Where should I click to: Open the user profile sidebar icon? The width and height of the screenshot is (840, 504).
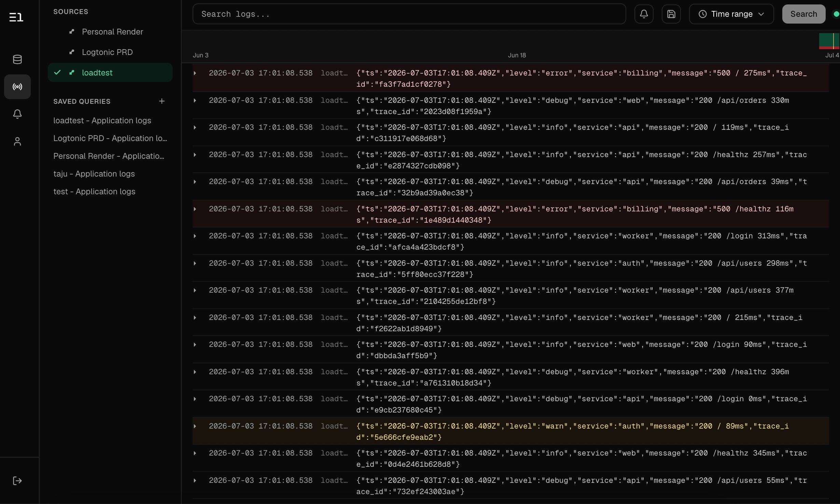(17, 141)
